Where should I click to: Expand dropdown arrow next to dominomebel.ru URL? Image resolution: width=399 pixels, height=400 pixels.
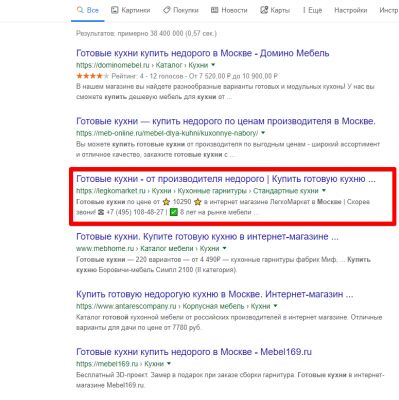(213, 65)
